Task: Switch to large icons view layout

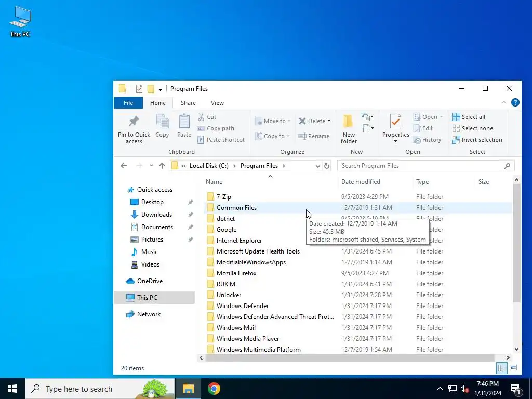Action: pyautogui.click(x=513, y=368)
